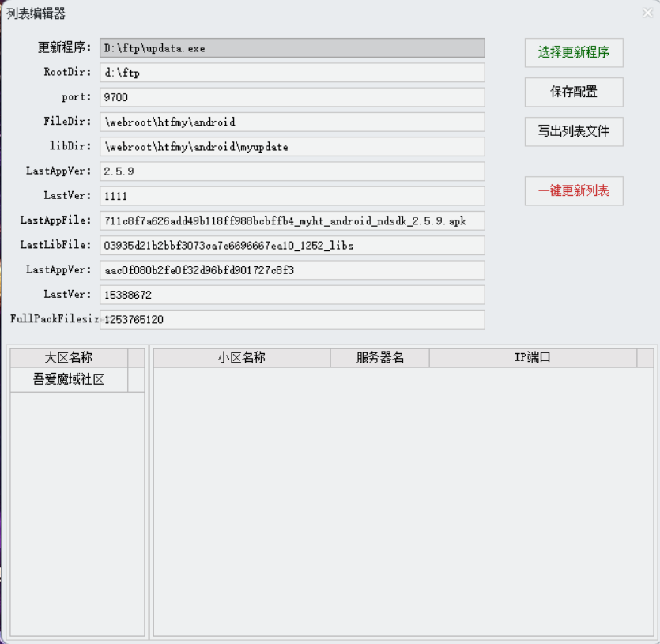Click the LastVer field showing 15388672
Viewport: 660px width, 644px height.
pos(292,295)
